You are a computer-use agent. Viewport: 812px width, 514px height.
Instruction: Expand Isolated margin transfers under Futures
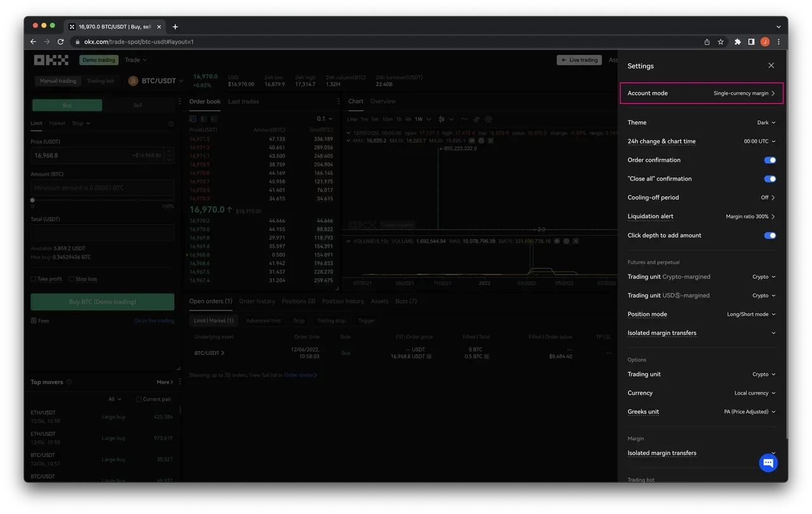[x=773, y=333]
